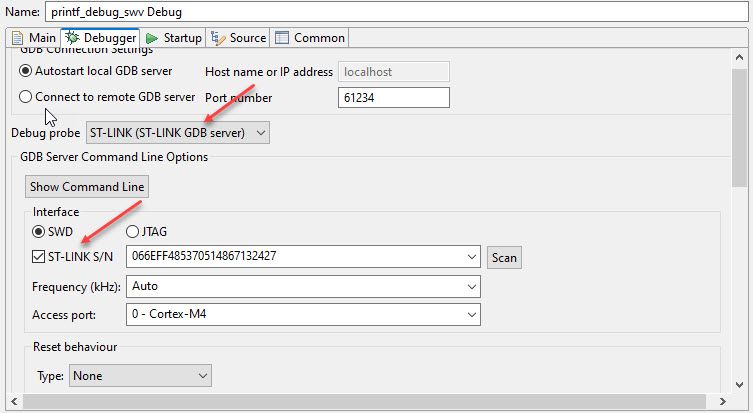This screenshot has height=413, width=753.
Task: Open the Common tab
Action: tap(309, 37)
